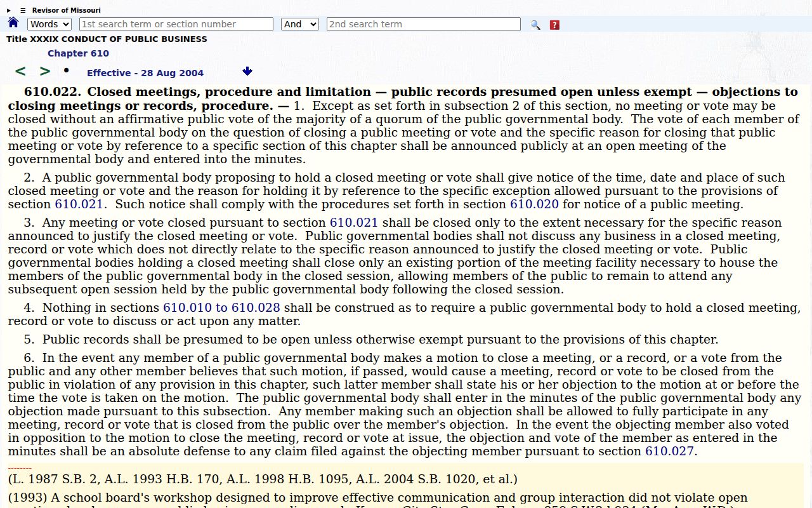The image size is (812, 508).
Task: Go to the previous section with the left chevron
Action: 20,71
